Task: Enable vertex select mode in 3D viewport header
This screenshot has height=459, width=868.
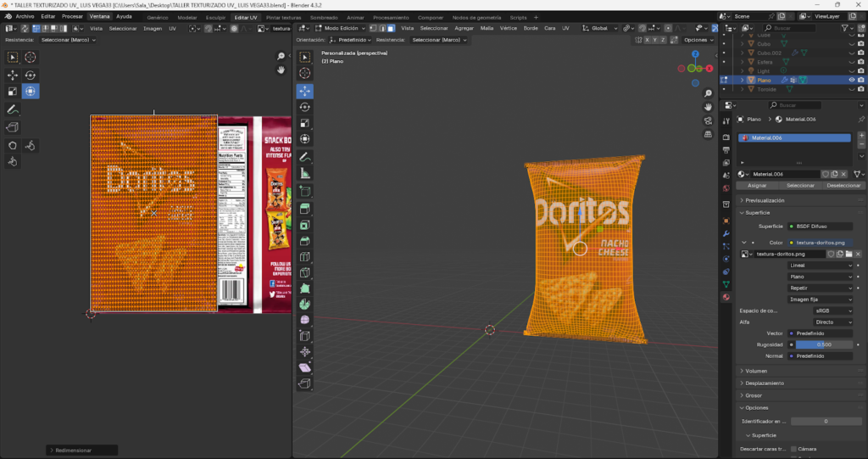Action: (x=373, y=28)
